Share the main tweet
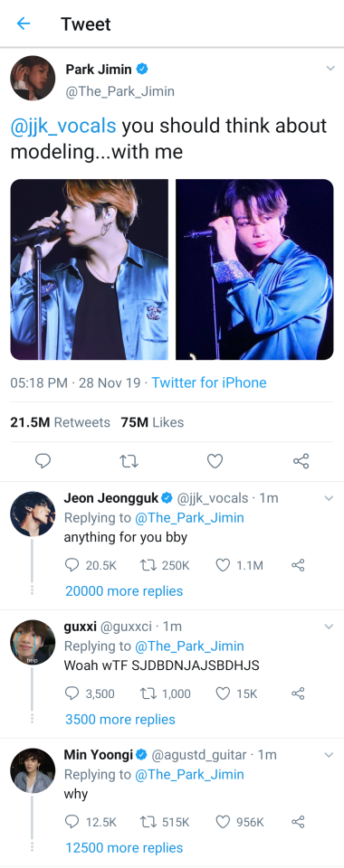The height and width of the screenshot is (868, 344). click(x=301, y=461)
